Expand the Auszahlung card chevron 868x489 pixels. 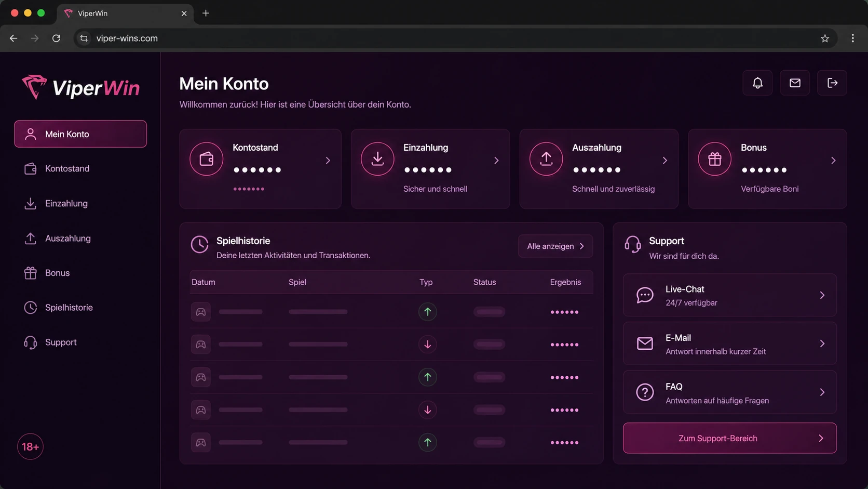[665, 161]
